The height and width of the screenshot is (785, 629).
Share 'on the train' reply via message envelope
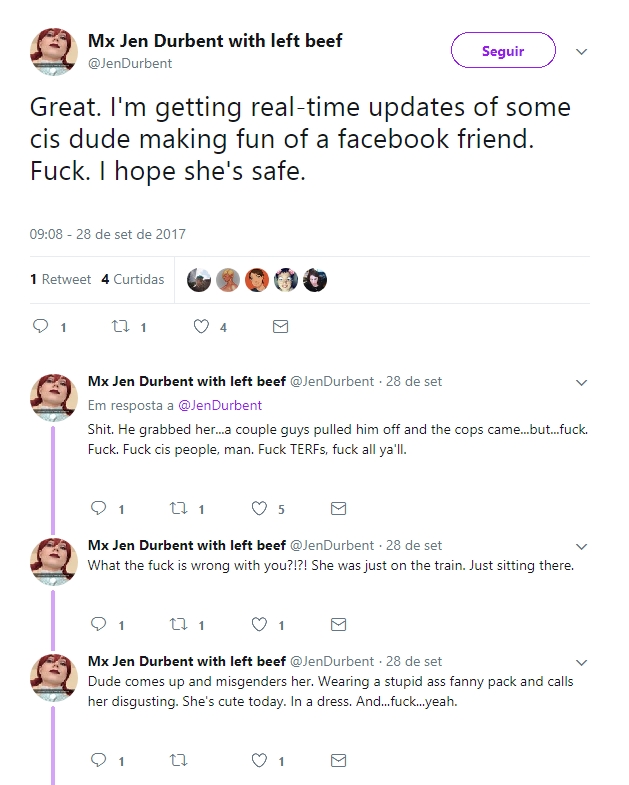[x=339, y=624]
